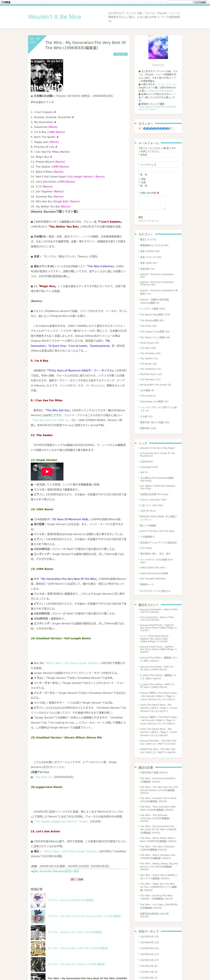Select the 女性 radio button
The image size is (210, 980).
(x=140, y=183)
